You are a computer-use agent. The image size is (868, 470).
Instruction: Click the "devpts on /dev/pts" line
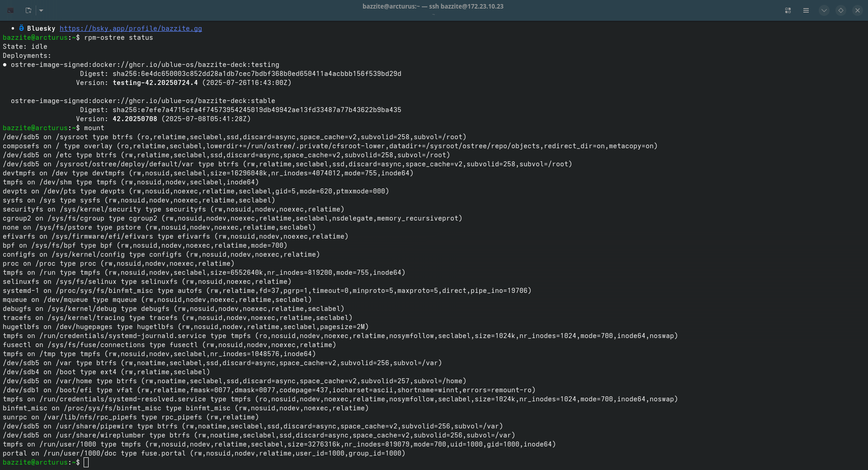tap(196, 191)
